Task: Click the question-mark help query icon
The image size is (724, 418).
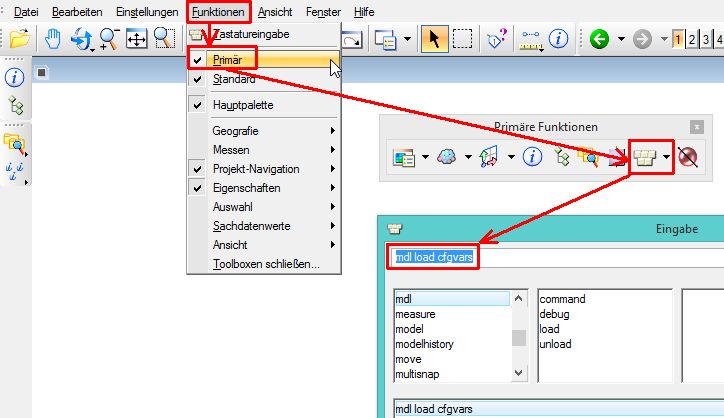Action: 497,39
